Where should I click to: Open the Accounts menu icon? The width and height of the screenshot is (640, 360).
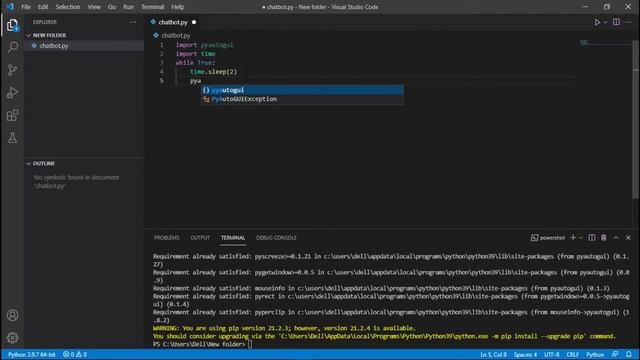point(12,315)
